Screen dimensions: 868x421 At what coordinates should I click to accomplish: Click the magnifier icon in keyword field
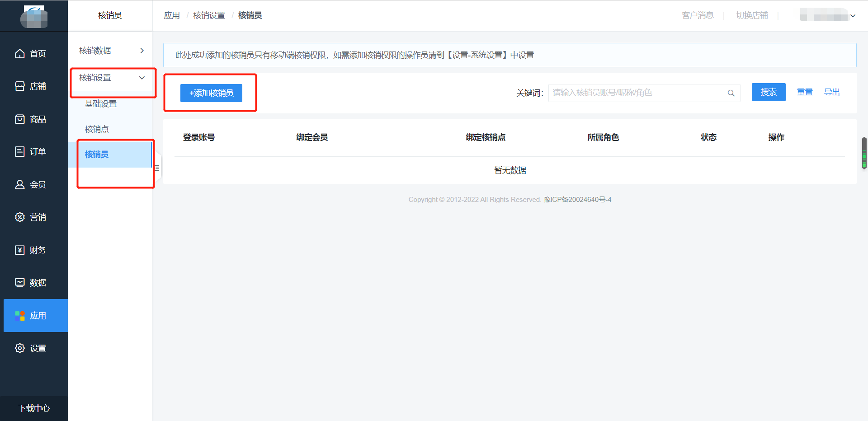click(x=731, y=93)
